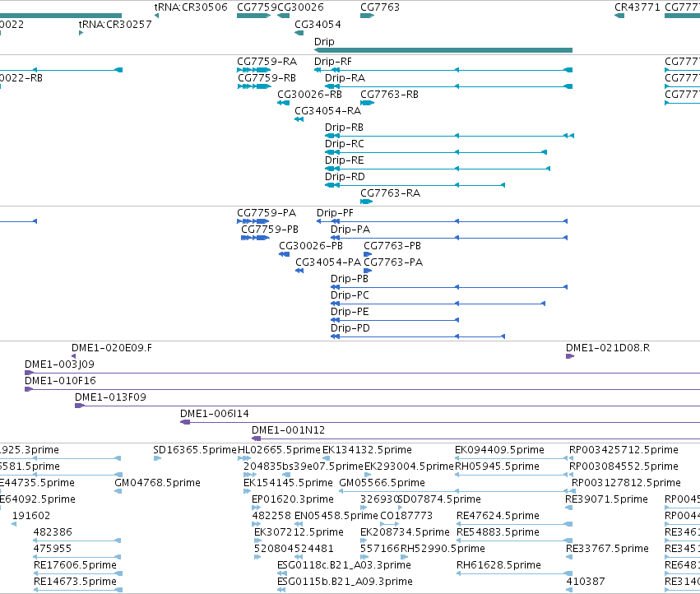The width and height of the screenshot is (700, 594).
Task: Select protein Drip-PB
Action: (449, 287)
